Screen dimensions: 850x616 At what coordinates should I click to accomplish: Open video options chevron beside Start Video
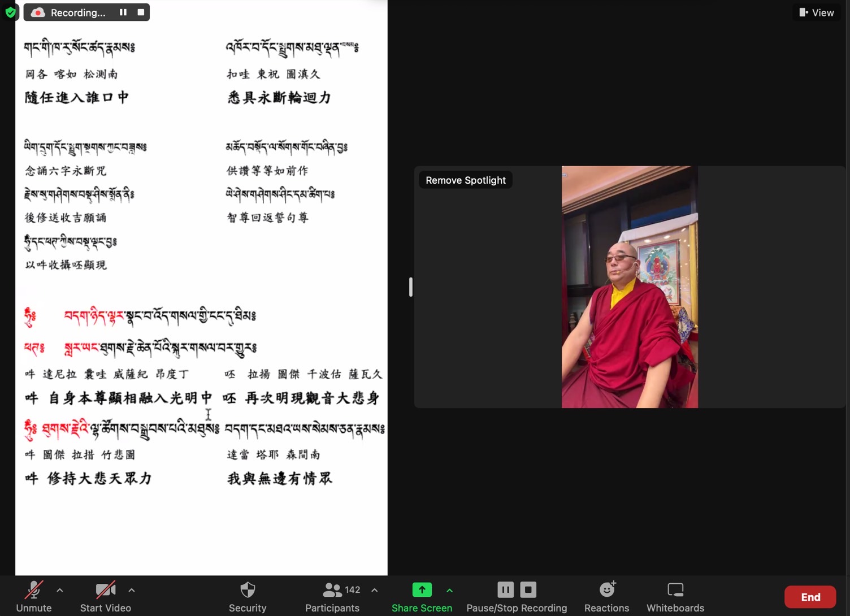point(132,590)
